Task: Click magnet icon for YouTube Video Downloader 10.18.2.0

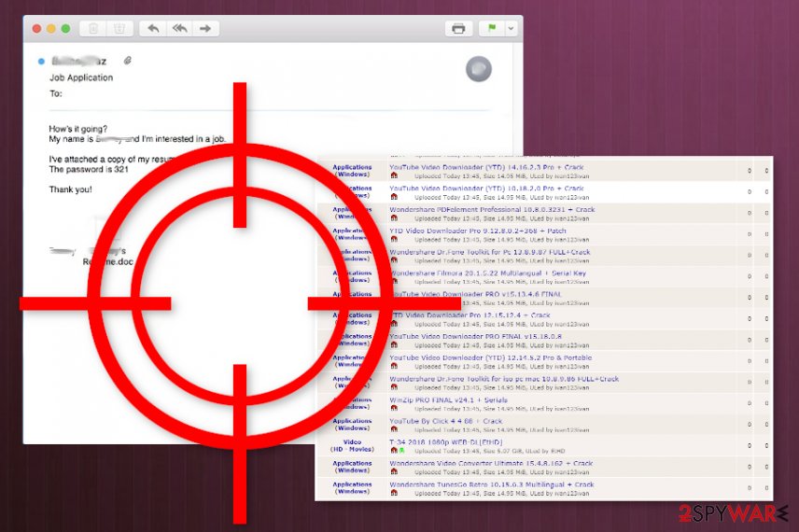Action: pos(394,197)
